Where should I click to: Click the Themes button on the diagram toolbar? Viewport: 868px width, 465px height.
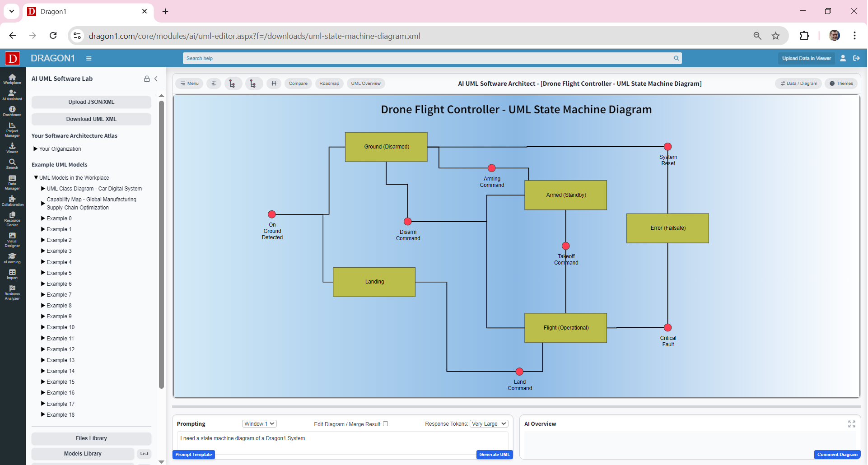tap(841, 83)
